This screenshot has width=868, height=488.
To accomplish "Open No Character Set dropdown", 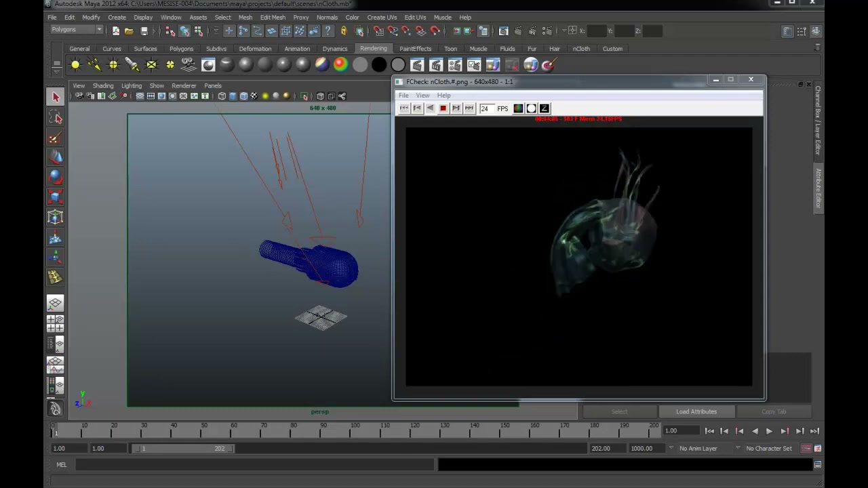I will (768, 448).
